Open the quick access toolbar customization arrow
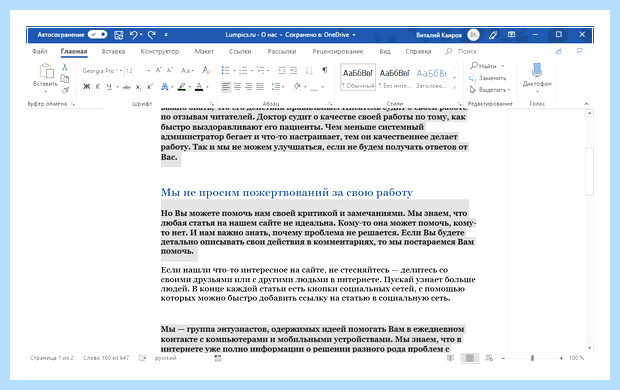 166,35
